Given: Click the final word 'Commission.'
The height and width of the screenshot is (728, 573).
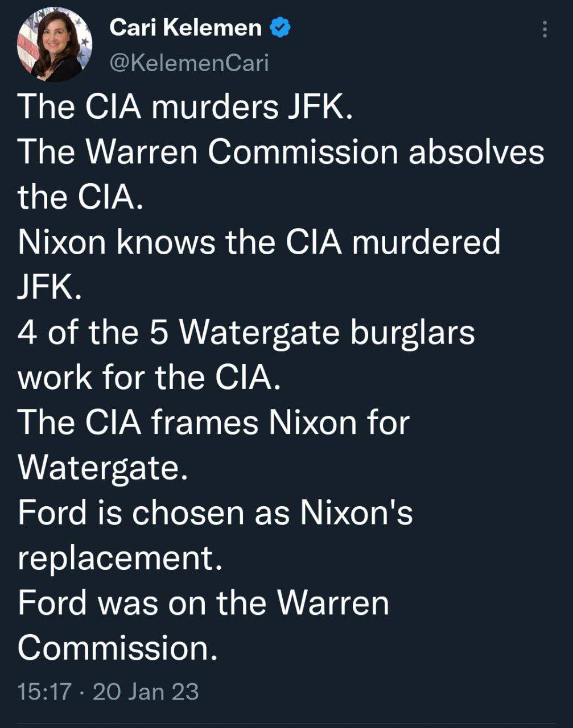Looking at the screenshot, I should [118, 647].
